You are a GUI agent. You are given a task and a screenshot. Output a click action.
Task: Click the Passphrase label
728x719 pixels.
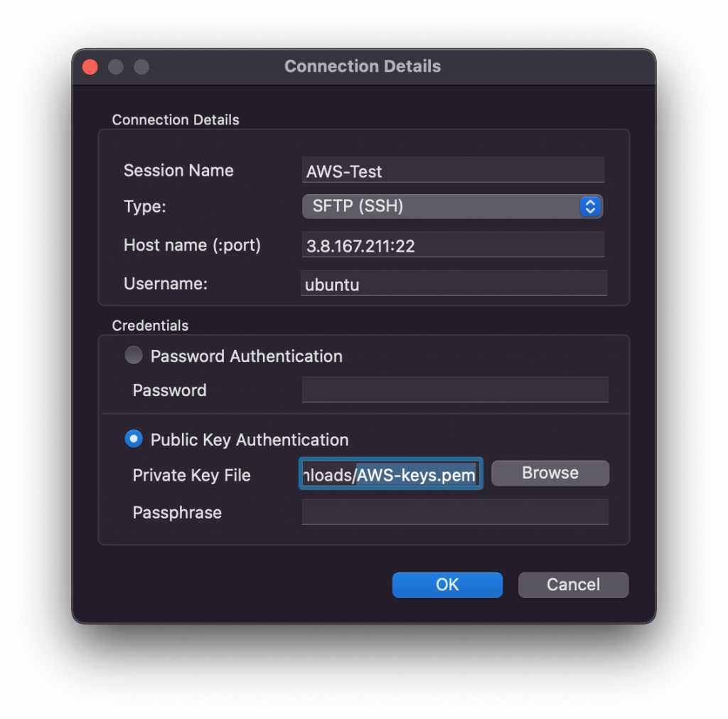[177, 513]
